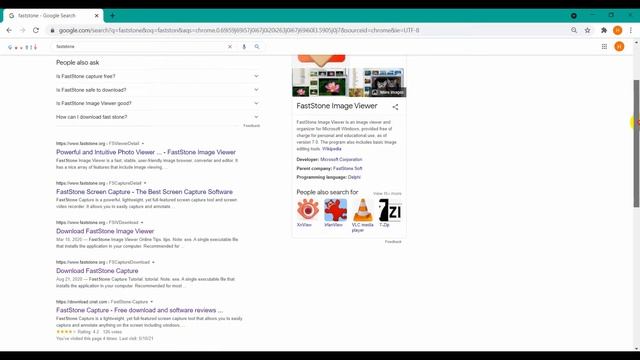Open dropdown arrow next to download.cnet.com URL
This screenshot has width=640, height=360.
(151, 302)
